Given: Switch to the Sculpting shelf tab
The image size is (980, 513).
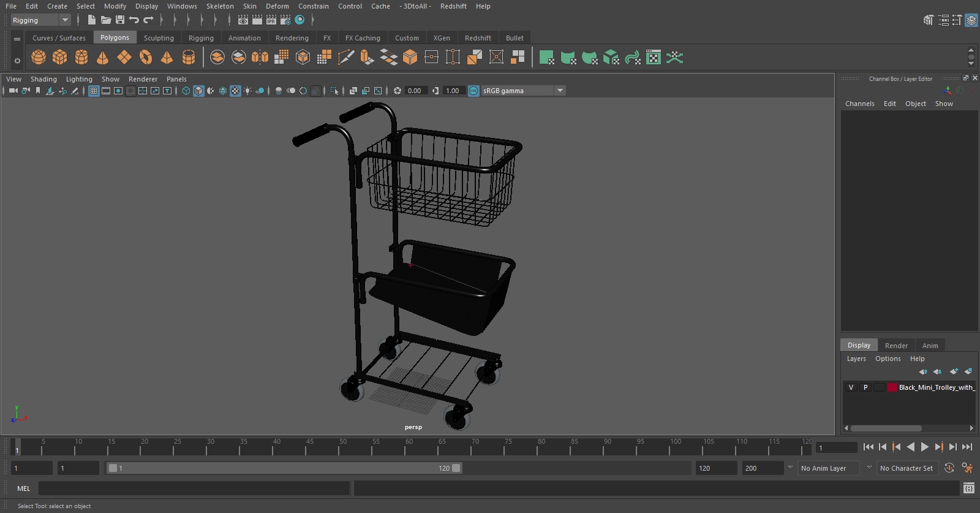Looking at the screenshot, I should 159,38.
